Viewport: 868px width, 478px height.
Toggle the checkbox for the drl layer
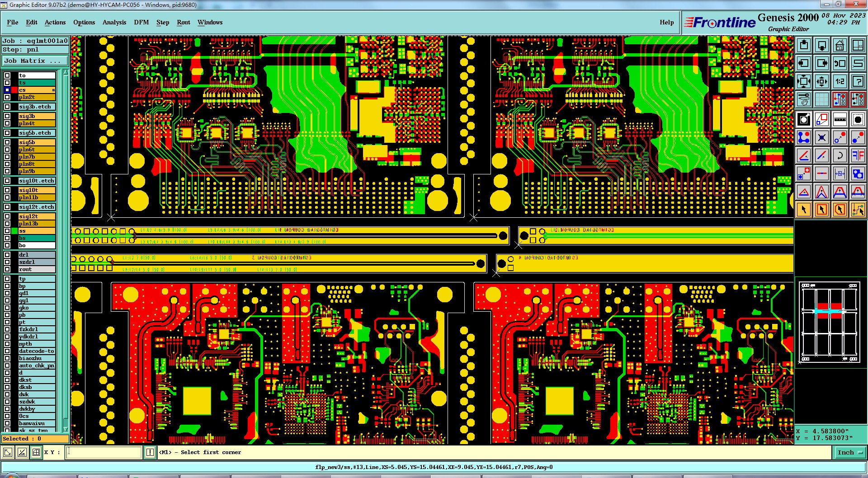(7, 255)
